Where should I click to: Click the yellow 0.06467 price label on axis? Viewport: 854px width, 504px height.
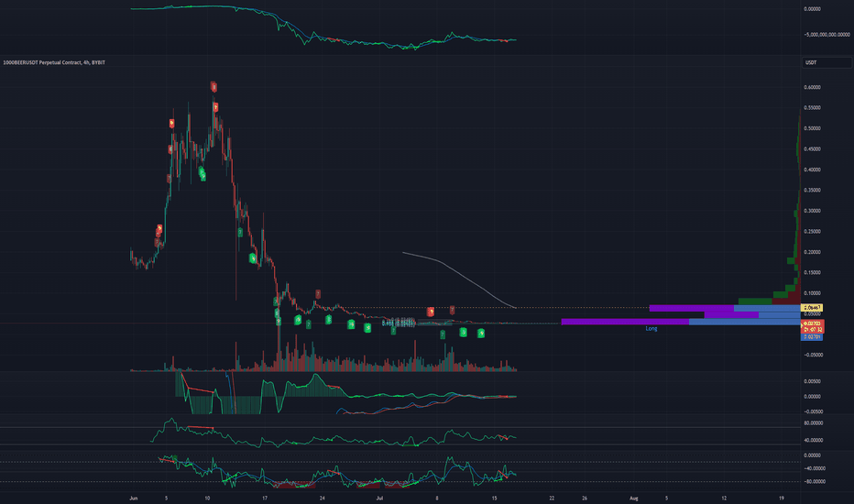pyautogui.click(x=812, y=308)
